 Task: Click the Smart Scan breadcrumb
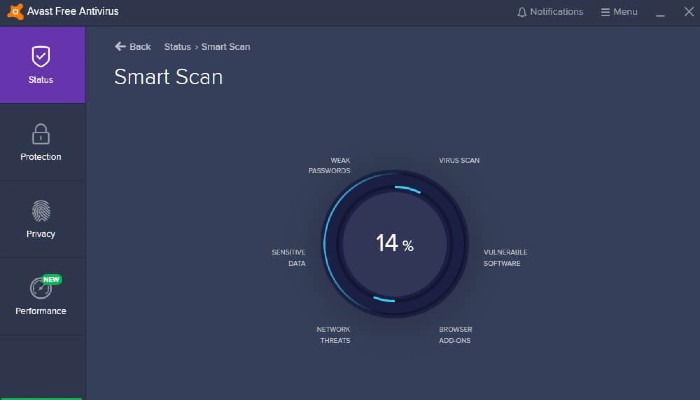225,46
